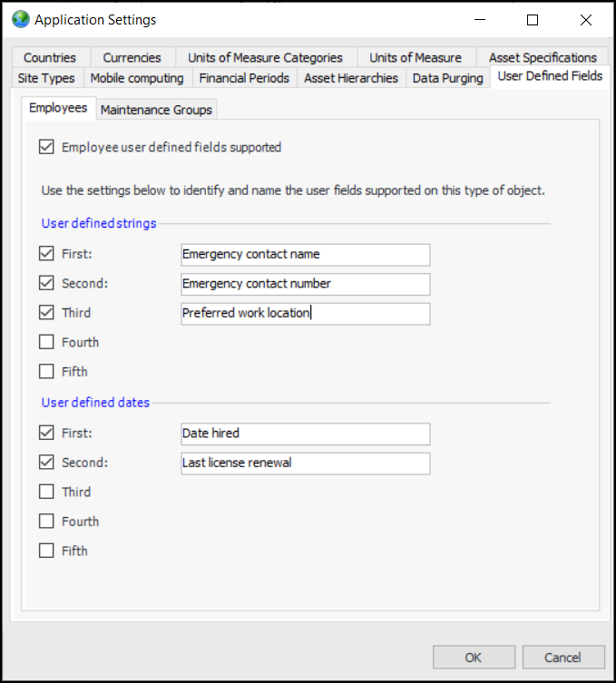
Task: Switch to Units of Measure Categories tab
Action: (265, 57)
